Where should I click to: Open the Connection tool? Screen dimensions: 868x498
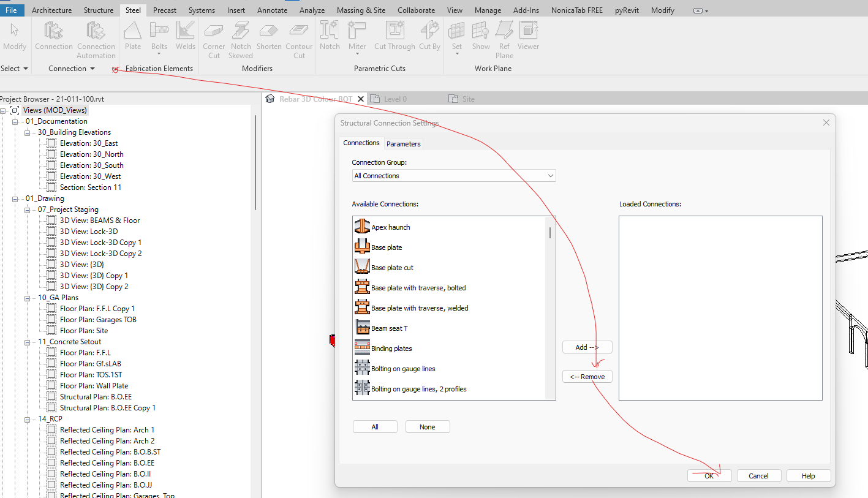click(x=53, y=36)
